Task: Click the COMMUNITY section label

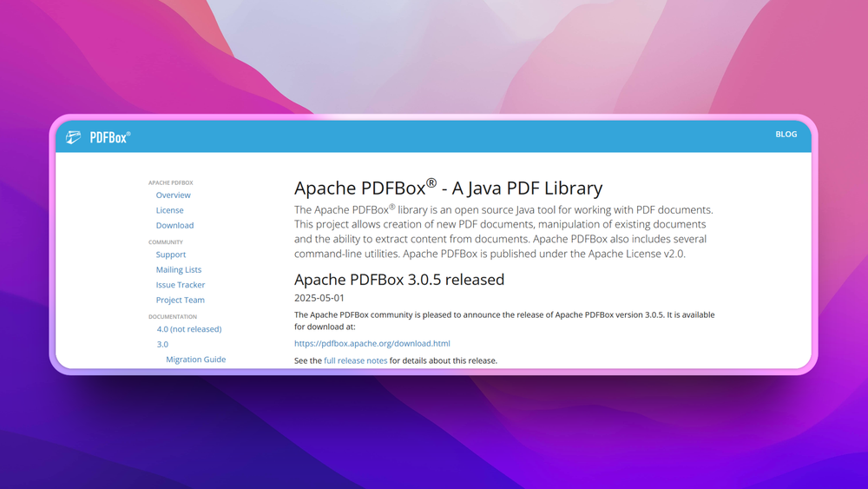Action: (166, 242)
